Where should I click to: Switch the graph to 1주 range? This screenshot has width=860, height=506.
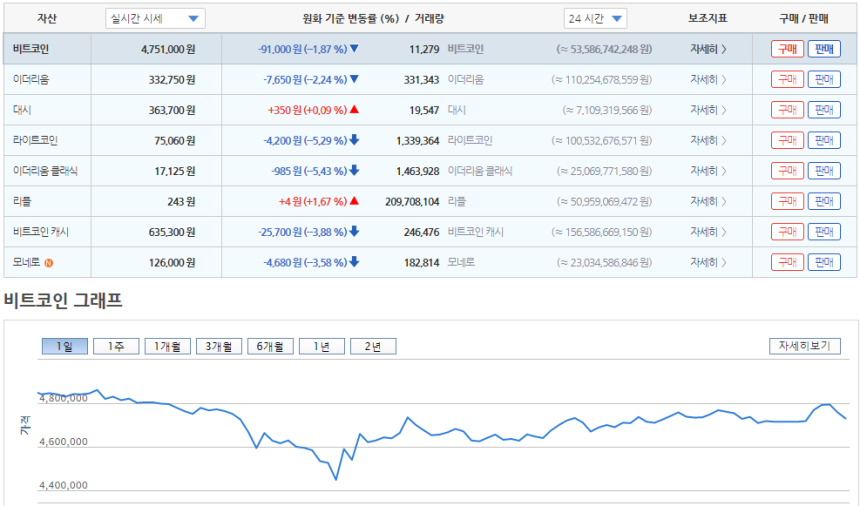click(116, 346)
